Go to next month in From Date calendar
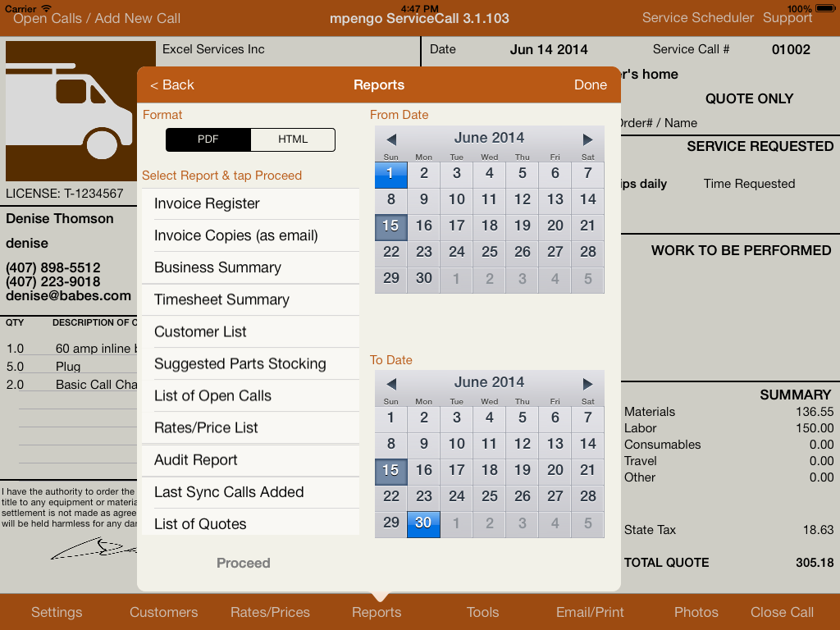840x630 pixels. [x=587, y=139]
